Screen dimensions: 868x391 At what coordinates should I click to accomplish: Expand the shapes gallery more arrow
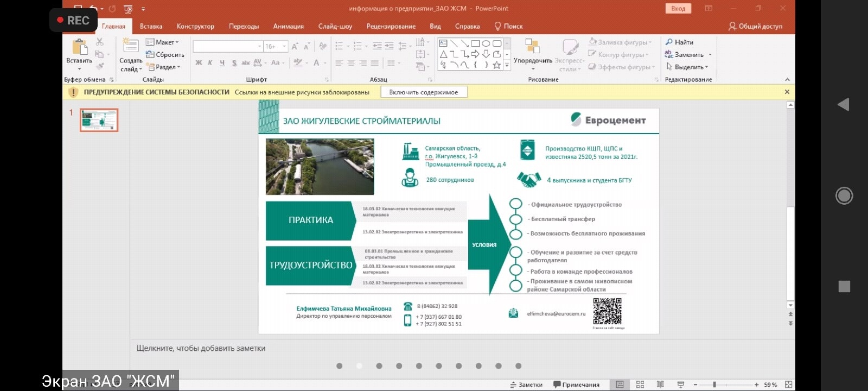click(x=507, y=65)
